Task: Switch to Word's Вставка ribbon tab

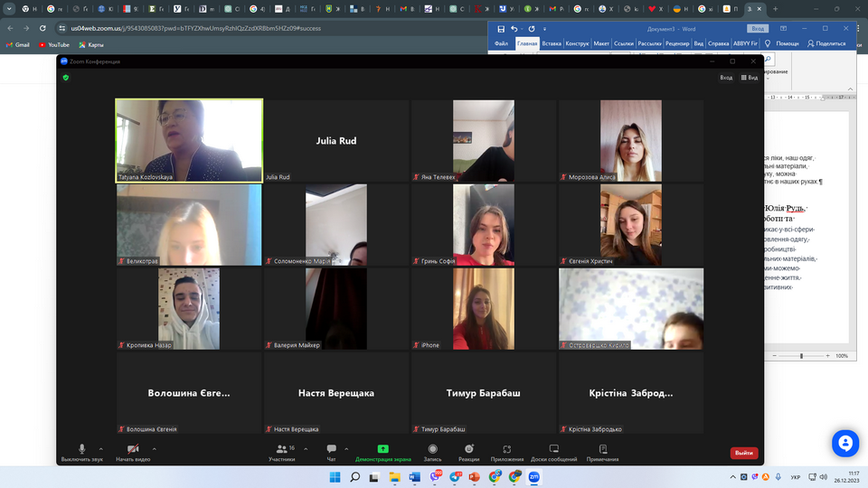Action: pos(552,43)
